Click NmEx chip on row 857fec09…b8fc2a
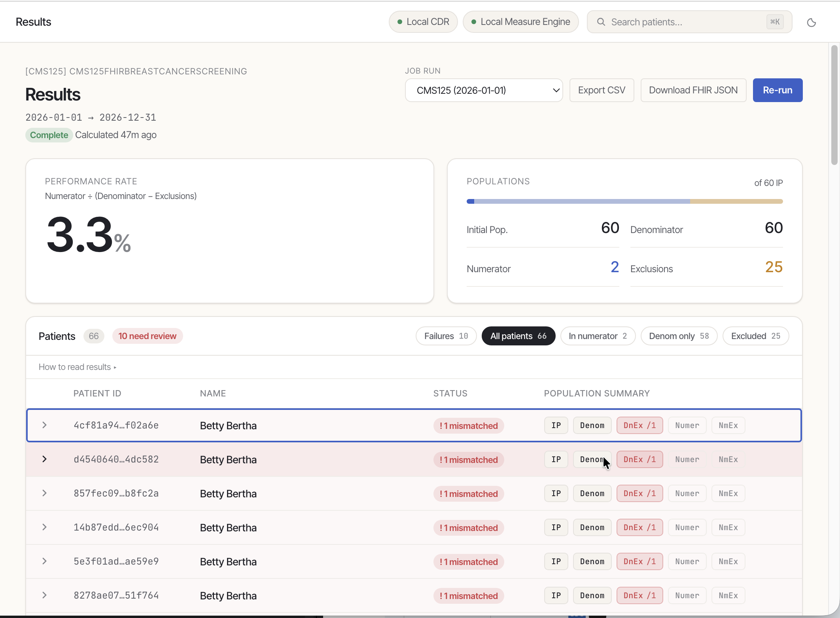 pos(728,493)
